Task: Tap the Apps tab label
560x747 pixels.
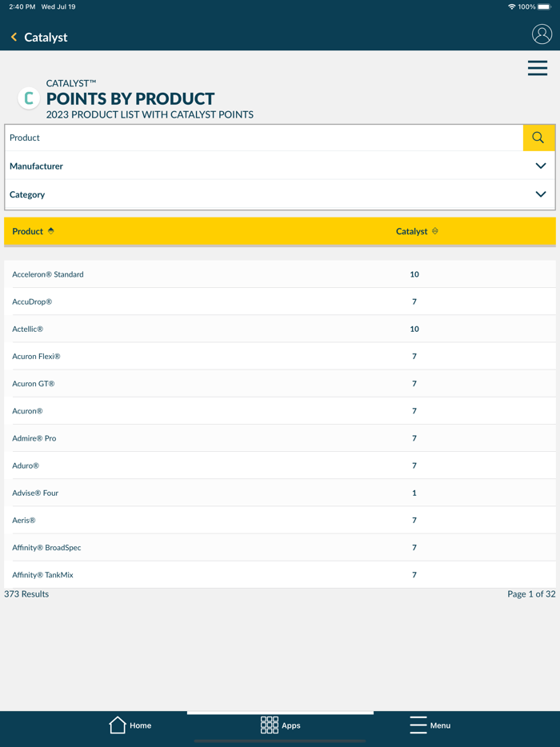Action: [x=290, y=725]
